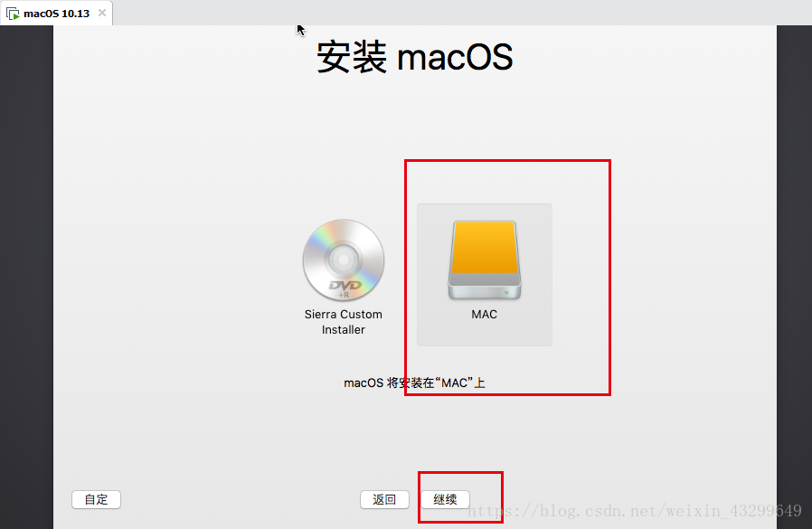Viewport: 812px width, 529px height.
Task: Click the green LED on the MAC drive
Action: [506, 292]
